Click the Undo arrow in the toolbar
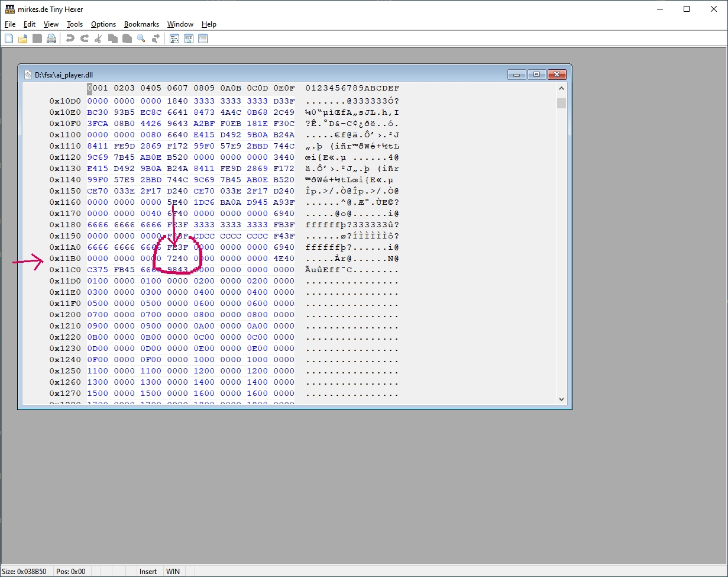This screenshot has height=577, width=728. pyautogui.click(x=70, y=39)
